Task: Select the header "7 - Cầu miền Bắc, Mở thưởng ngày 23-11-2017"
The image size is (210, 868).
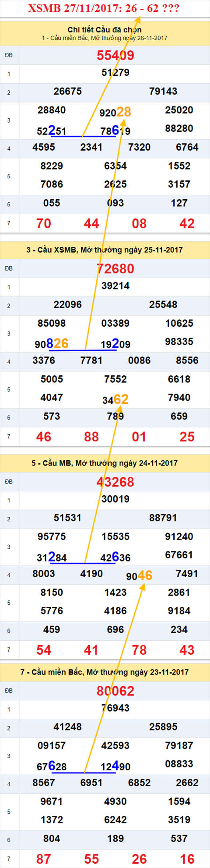Action: click(x=105, y=672)
